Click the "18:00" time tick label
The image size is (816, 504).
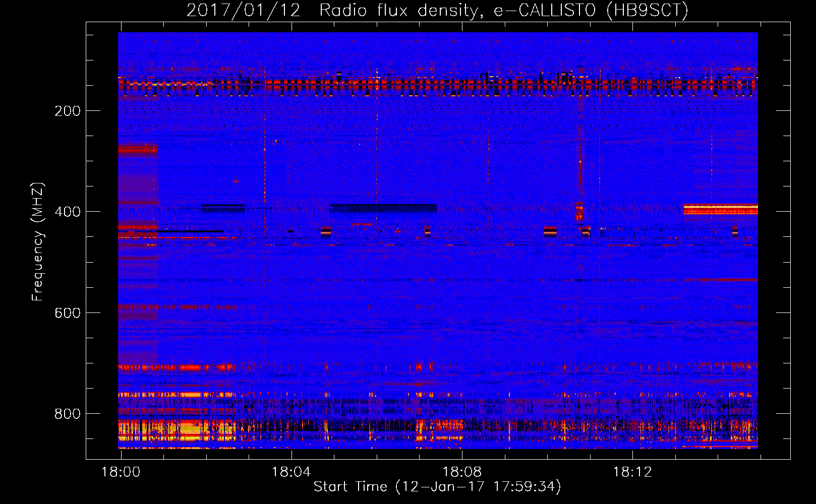click(121, 472)
